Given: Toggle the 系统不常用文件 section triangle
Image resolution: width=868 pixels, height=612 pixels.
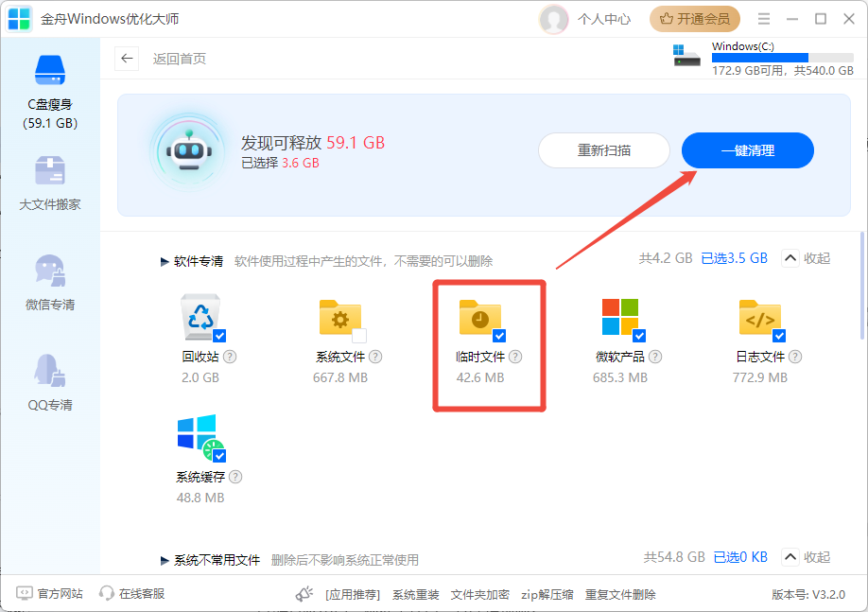Looking at the screenshot, I should pos(165,561).
